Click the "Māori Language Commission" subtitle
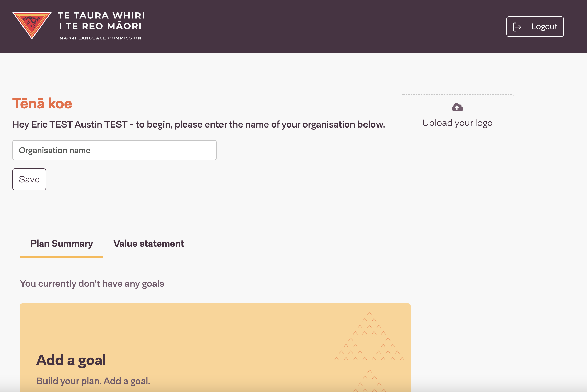 coord(100,38)
